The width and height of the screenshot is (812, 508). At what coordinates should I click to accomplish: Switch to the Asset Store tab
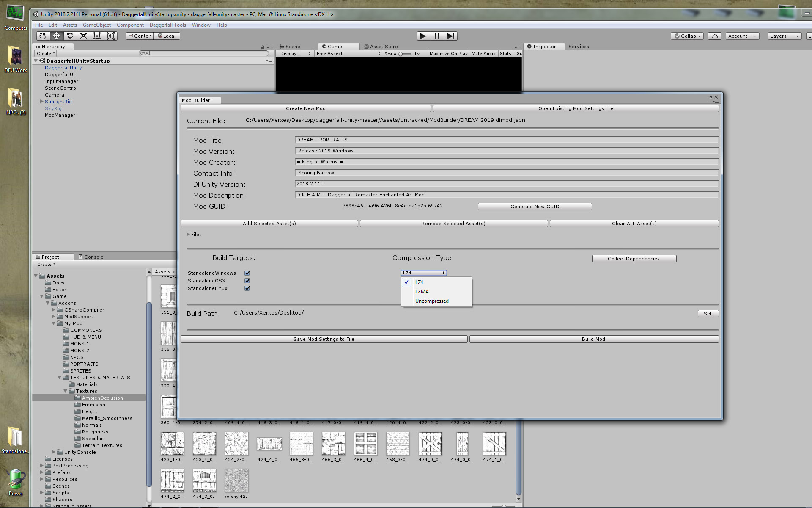point(381,47)
